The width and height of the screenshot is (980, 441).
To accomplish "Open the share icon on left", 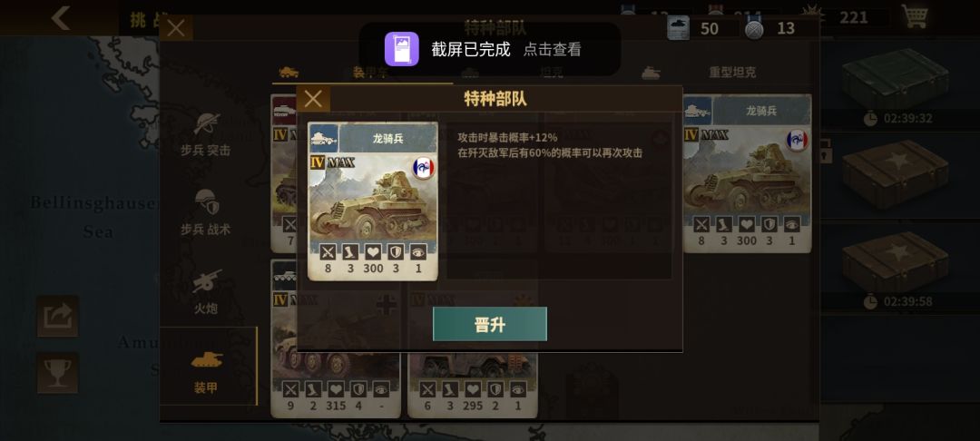I will (57, 316).
